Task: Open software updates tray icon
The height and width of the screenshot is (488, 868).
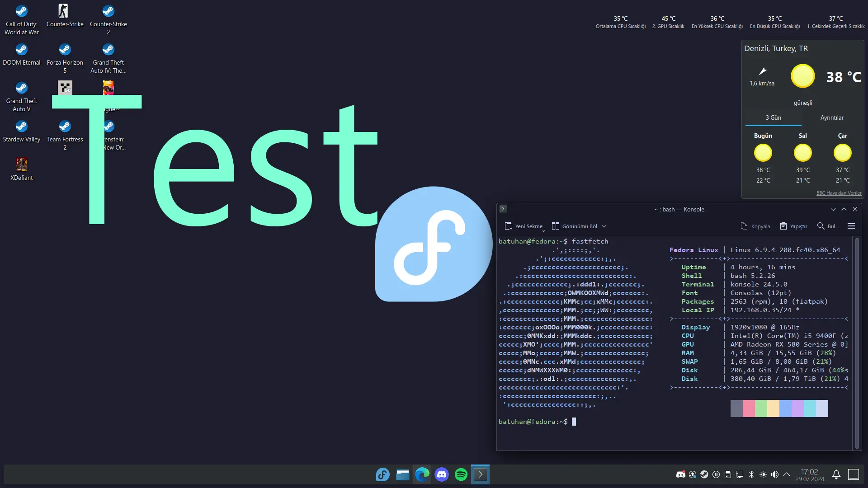Action: [692, 474]
